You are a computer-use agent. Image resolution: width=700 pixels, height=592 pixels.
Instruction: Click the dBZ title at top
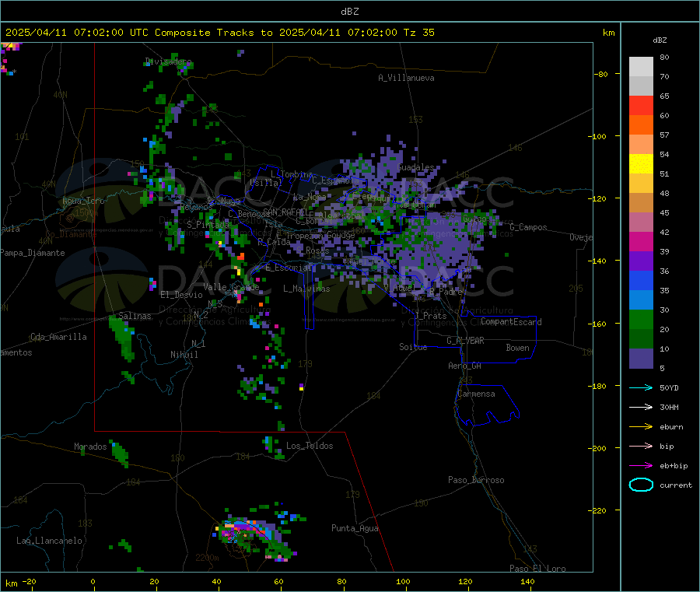coord(349,12)
